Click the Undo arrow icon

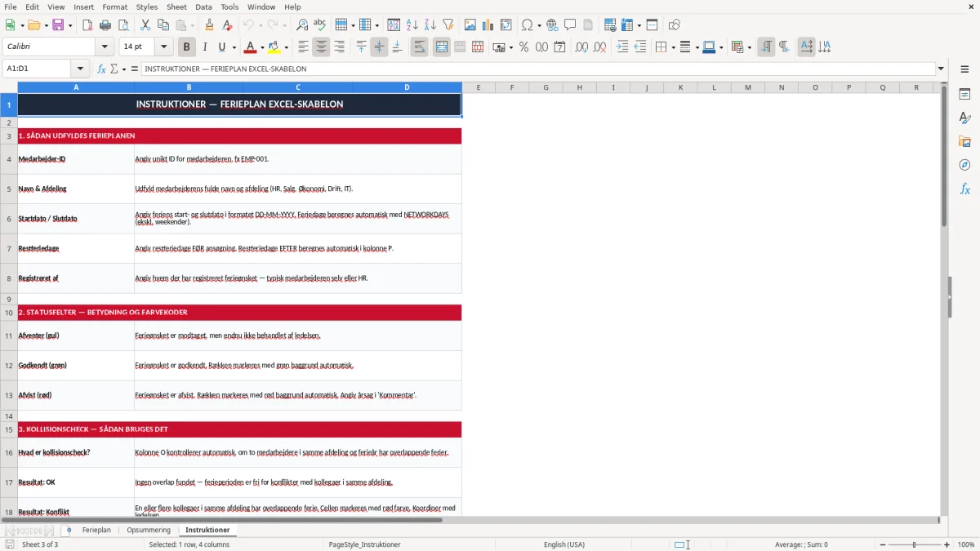coord(248,25)
